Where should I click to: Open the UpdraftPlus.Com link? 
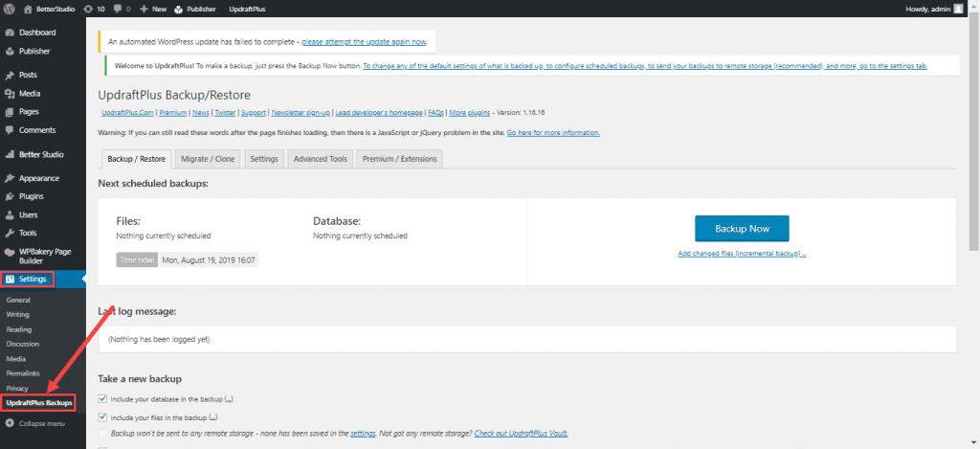coord(128,113)
